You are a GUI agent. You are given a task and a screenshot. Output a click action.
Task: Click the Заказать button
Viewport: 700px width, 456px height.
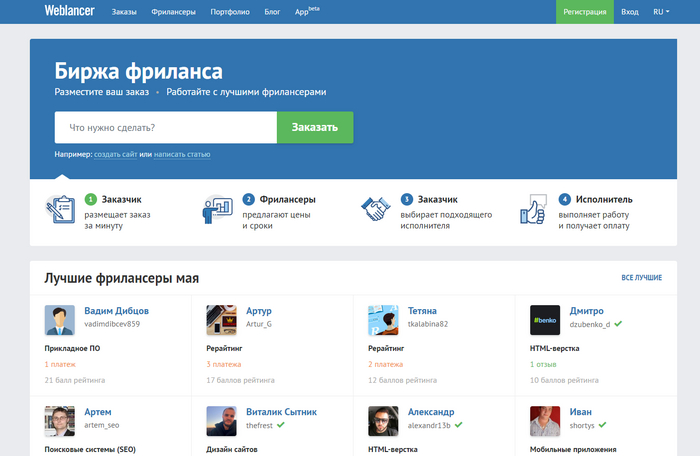click(315, 127)
